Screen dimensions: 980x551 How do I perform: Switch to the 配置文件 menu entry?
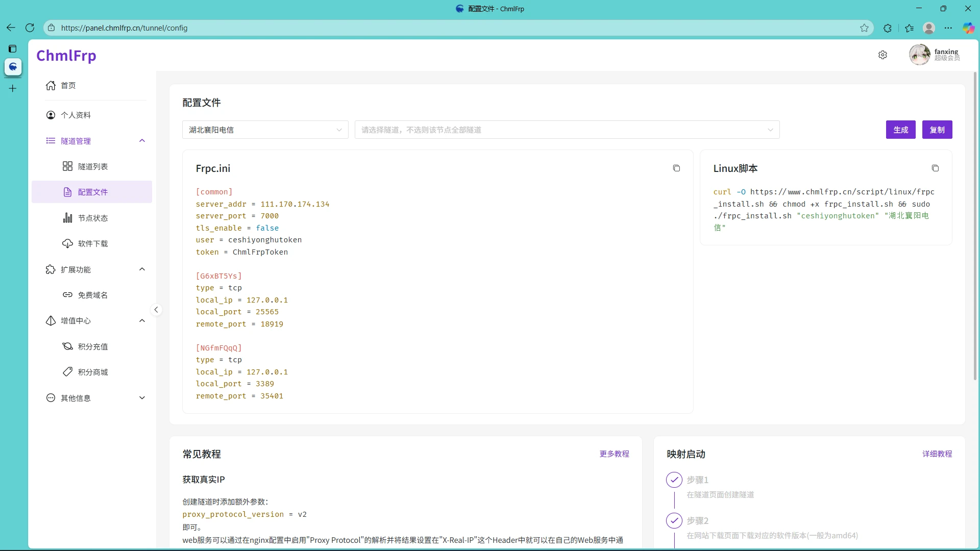coord(93,192)
